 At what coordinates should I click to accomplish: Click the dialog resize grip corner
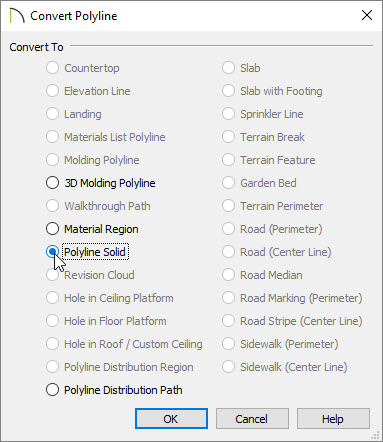coord(375,435)
